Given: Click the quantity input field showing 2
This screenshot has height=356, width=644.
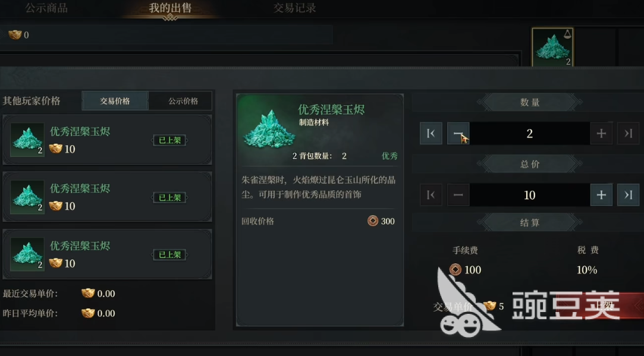Looking at the screenshot, I should click(529, 134).
